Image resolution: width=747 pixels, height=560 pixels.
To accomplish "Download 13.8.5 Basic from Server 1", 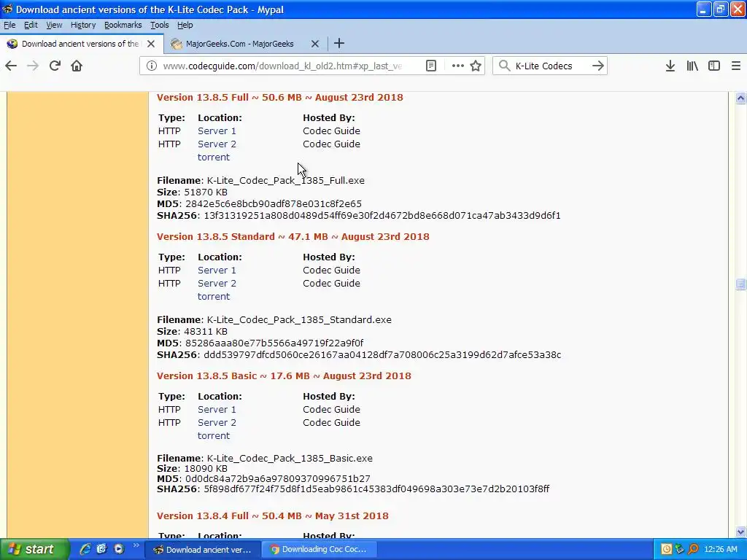I will click(217, 410).
